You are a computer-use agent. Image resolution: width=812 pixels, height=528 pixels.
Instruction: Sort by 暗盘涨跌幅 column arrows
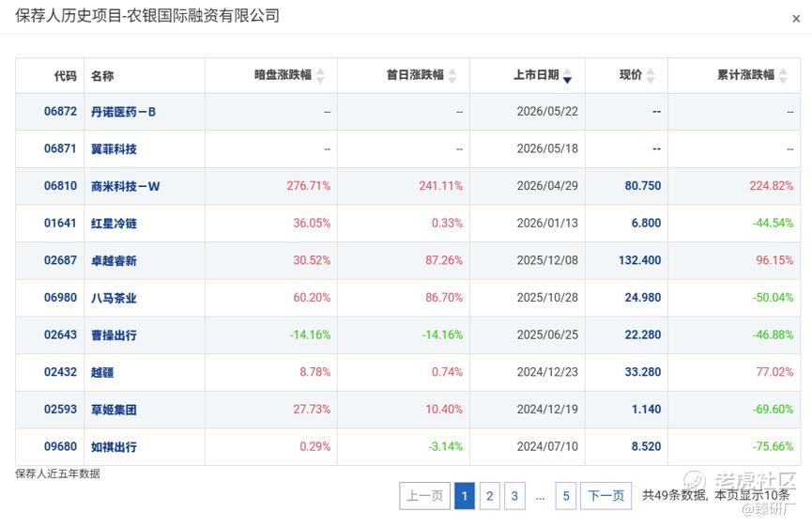tap(320, 76)
